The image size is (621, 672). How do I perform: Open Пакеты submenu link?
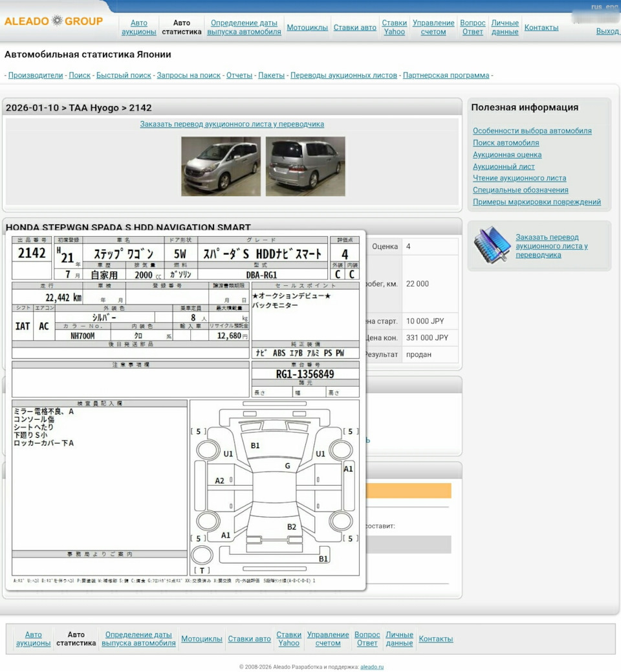(x=271, y=75)
